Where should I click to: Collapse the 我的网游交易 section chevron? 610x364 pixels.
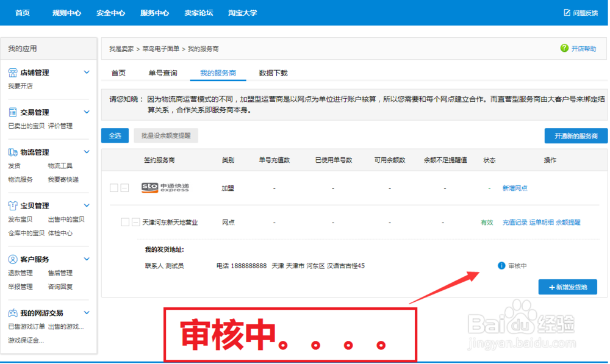[x=87, y=312]
